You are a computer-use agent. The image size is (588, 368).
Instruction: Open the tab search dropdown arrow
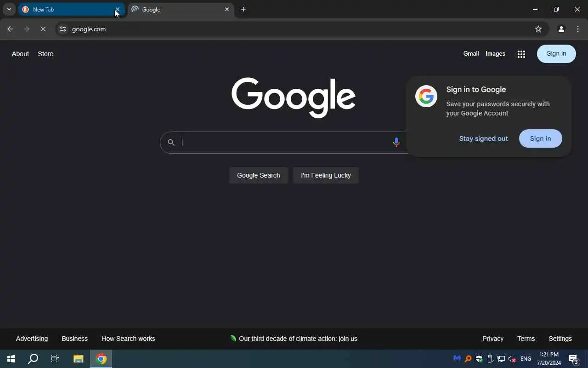pyautogui.click(x=9, y=9)
